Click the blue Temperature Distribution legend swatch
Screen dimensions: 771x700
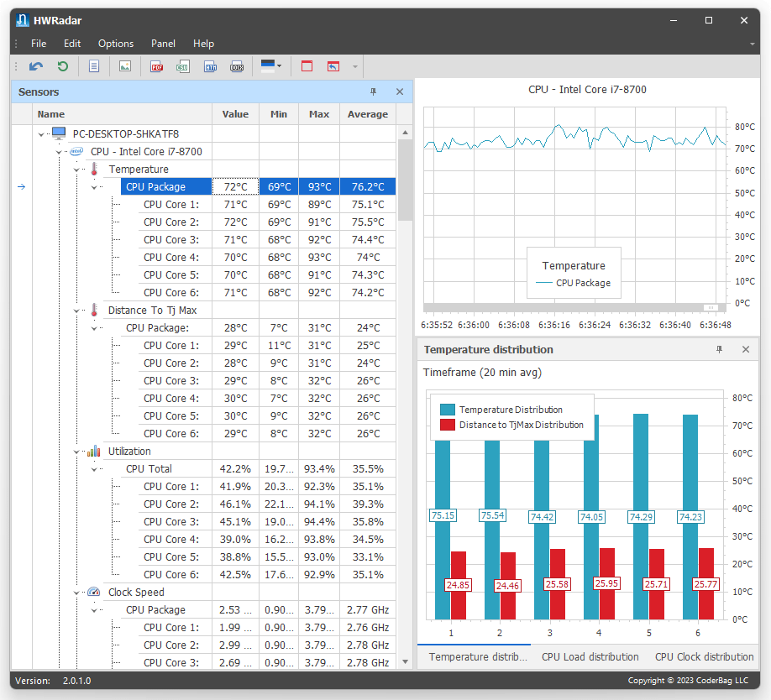(x=448, y=410)
